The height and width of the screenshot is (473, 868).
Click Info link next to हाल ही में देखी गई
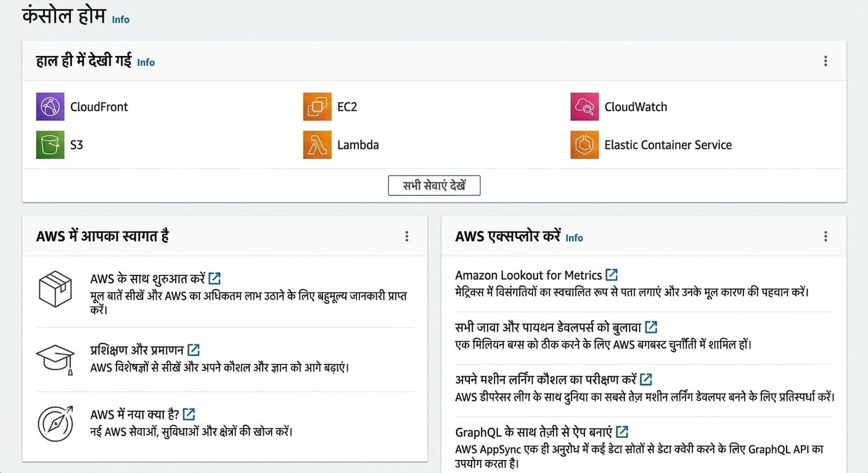coord(145,62)
